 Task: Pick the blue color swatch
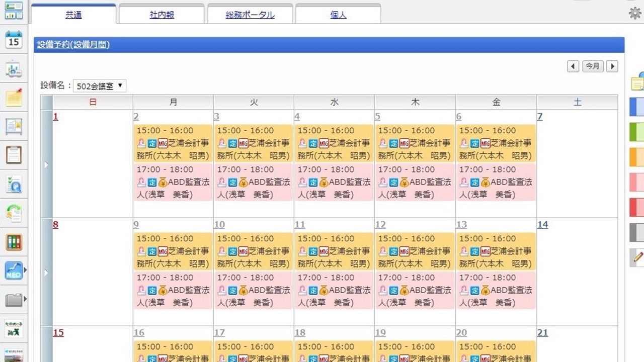(x=637, y=107)
